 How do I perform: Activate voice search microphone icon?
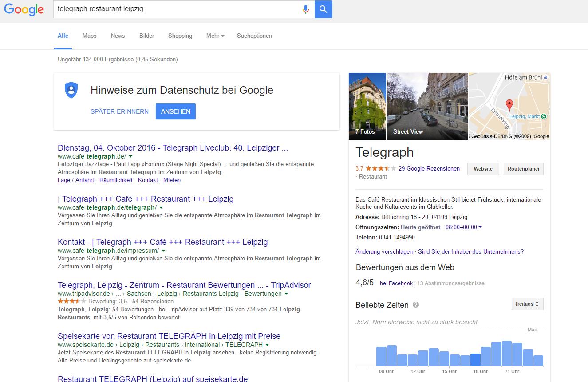[305, 9]
